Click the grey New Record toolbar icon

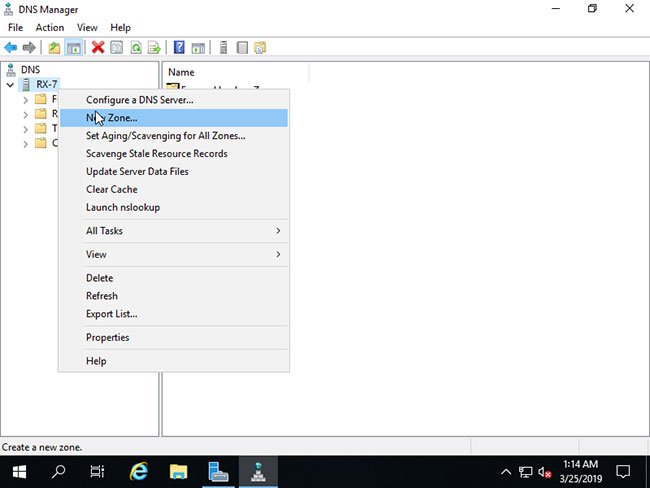(242, 48)
